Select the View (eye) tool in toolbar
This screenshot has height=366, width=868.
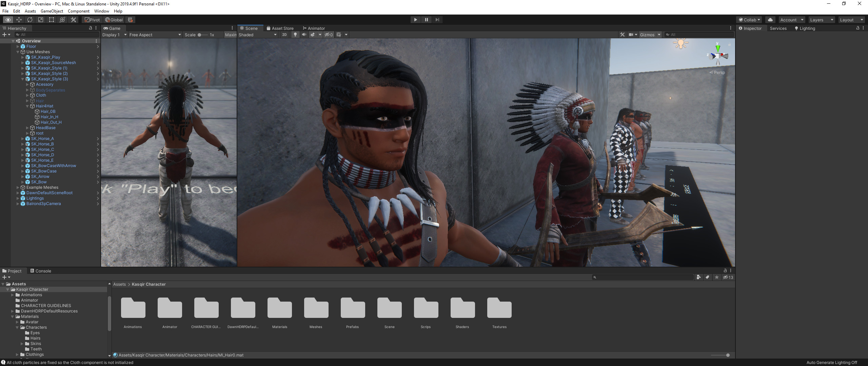(8, 20)
